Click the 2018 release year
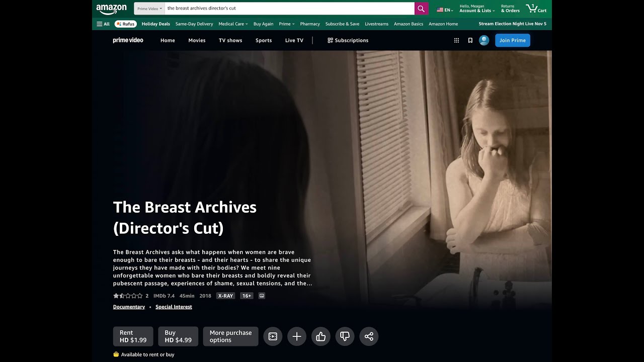 click(205, 296)
